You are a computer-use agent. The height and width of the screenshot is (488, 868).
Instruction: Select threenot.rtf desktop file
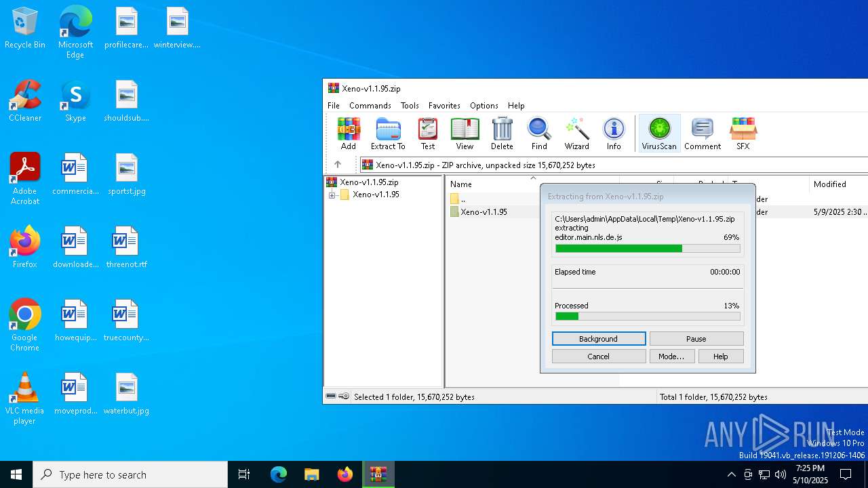127,248
